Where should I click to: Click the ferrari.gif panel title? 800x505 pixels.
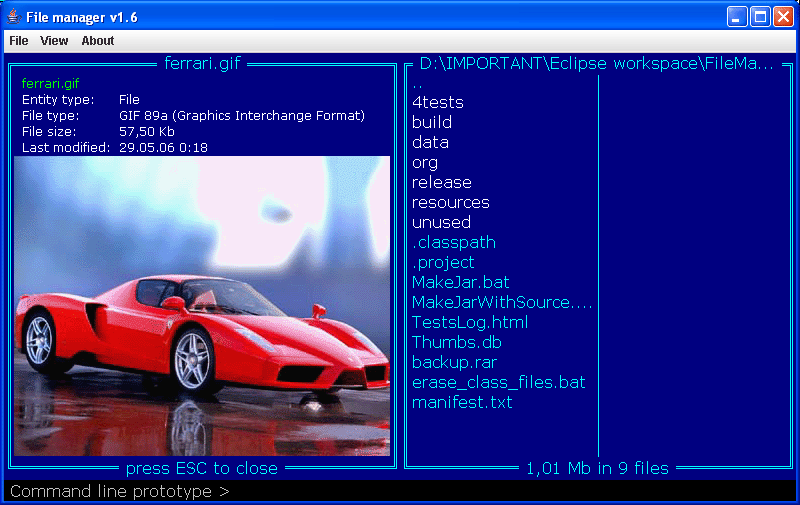point(202,63)
